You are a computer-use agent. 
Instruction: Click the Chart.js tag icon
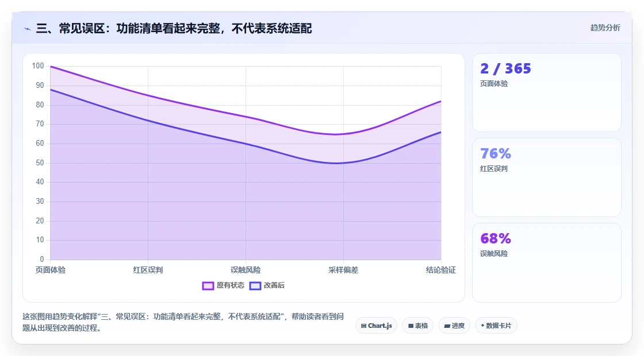[x=363, y=326]
